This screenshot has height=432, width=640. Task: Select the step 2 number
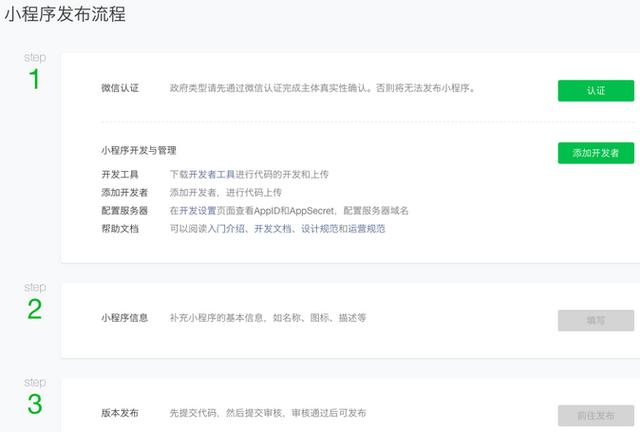coord(34,310)
